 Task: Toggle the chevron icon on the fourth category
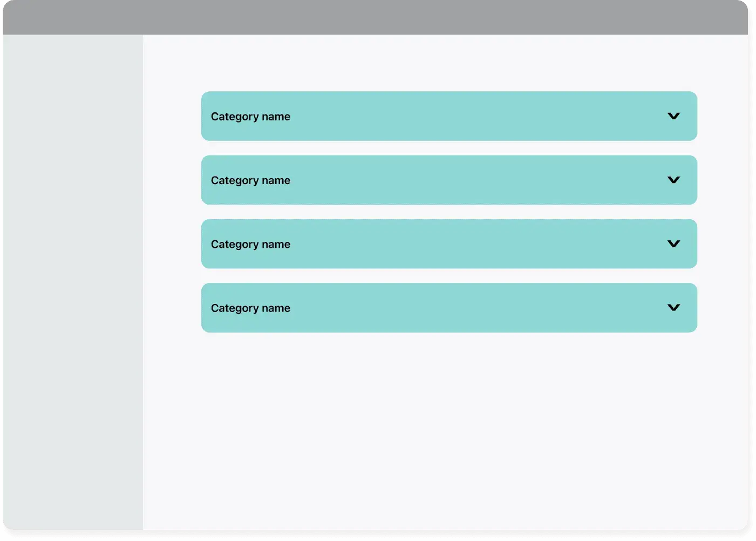pos(673,307)
